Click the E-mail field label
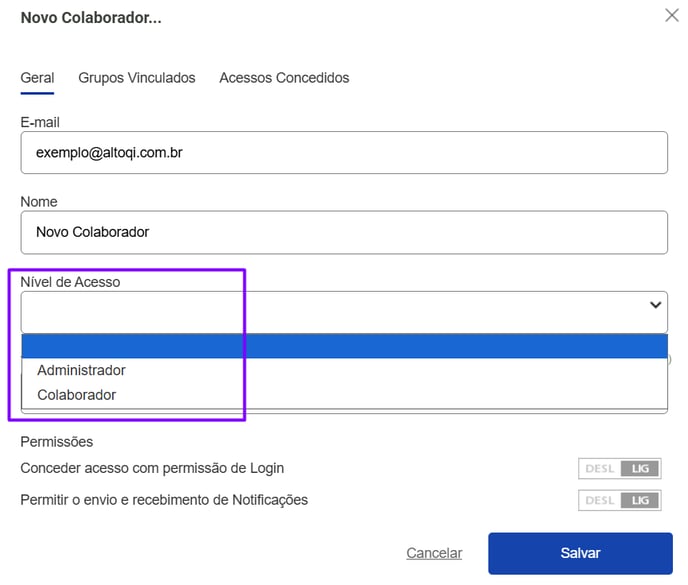The image size is (688, 585). [x=40, y=122]
